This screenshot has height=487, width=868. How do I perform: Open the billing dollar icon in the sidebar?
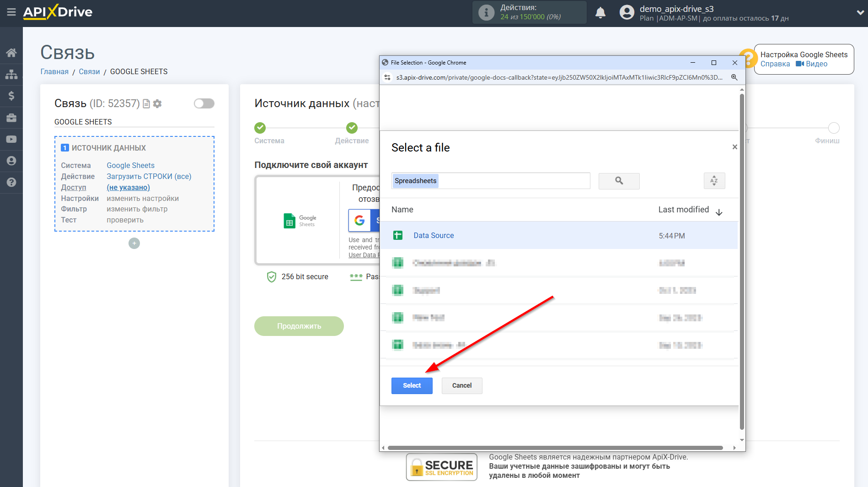pyautogui.click(x=11, y=96)
